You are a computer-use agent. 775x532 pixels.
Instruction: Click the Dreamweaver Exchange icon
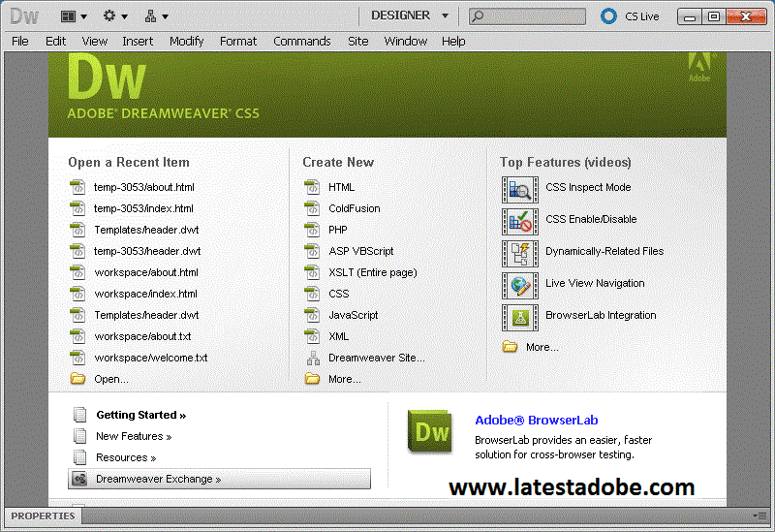pyautogui.click(x=79, y=479)
